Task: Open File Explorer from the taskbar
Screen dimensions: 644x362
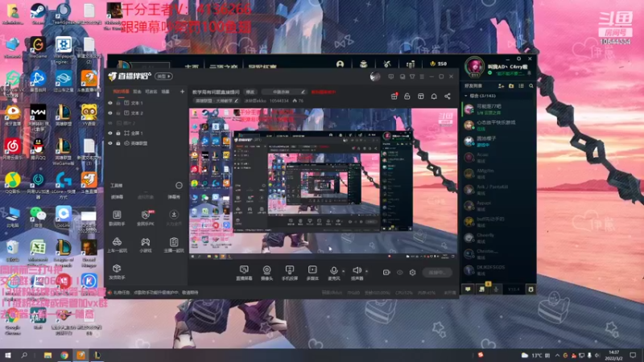Action: 47,356
